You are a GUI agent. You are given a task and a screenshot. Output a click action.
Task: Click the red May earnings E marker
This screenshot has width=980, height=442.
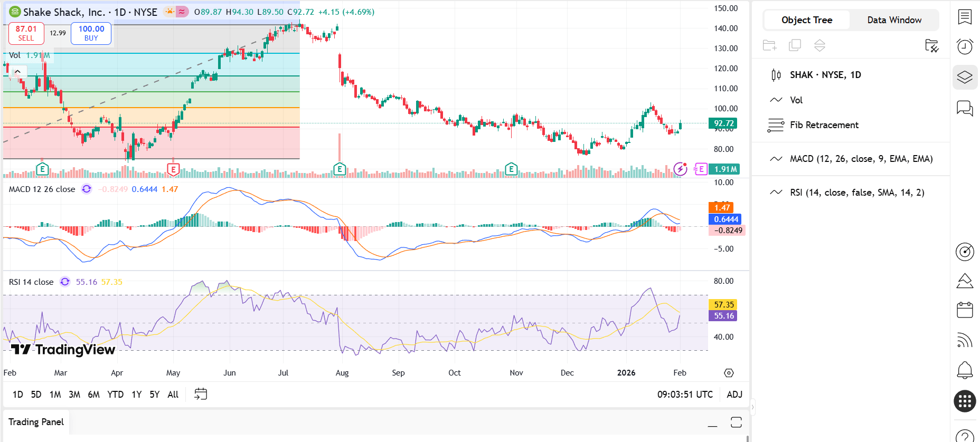click(x=173, y=169)
